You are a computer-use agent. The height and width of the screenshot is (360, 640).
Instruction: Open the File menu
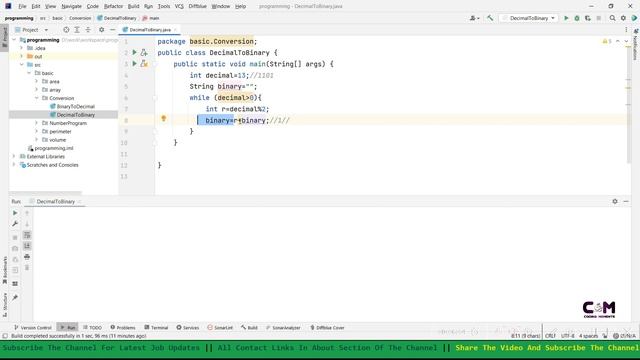pyautogui.click(x=22, y=6)
